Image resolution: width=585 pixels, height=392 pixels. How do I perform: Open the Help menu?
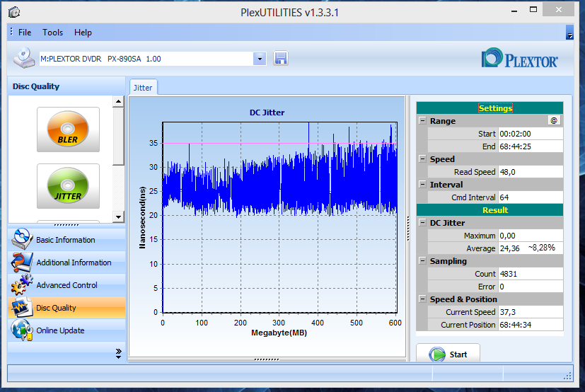pos(83,33)
